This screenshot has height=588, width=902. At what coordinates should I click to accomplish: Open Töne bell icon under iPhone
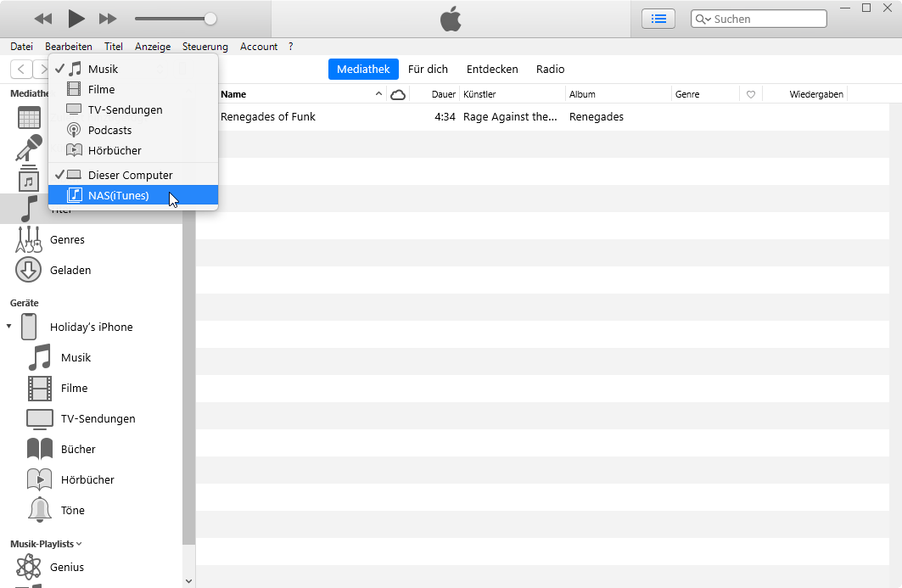(40, 511)
